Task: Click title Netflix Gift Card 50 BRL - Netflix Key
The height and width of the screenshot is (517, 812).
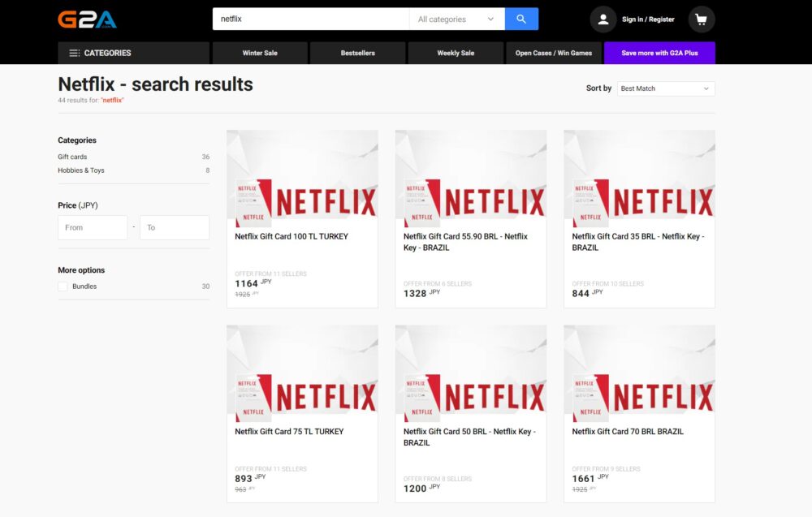Action: (x=469, y=437)
